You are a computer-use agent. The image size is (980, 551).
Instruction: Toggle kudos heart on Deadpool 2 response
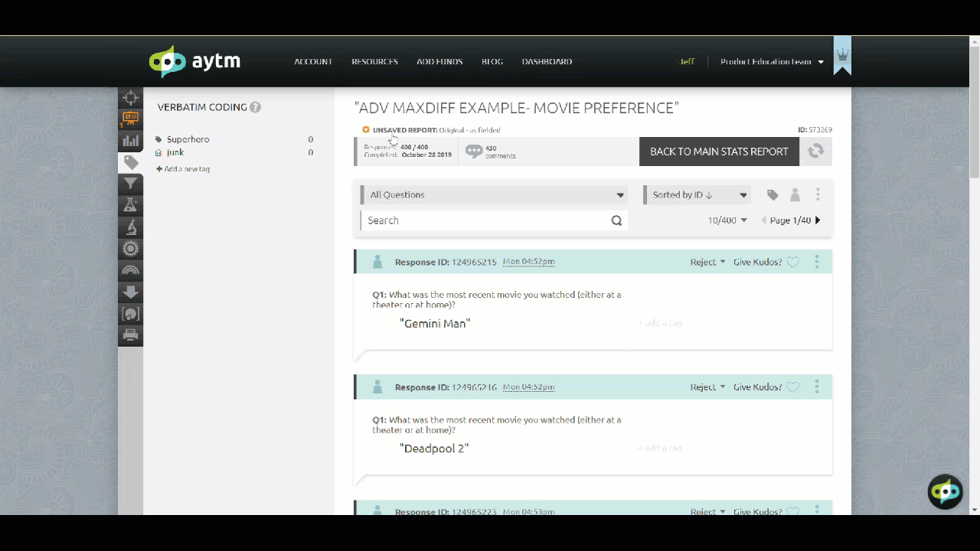pyautogui.click(x=793, y=387)
